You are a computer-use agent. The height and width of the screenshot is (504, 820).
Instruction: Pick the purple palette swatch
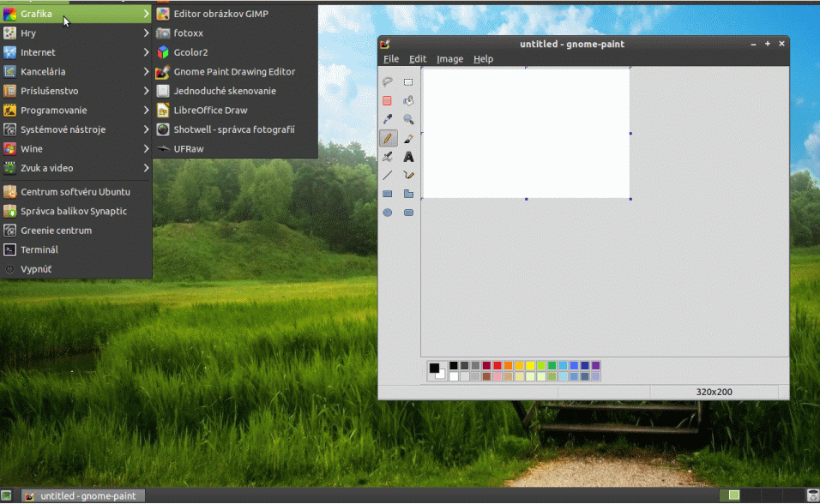coord(595,366)
